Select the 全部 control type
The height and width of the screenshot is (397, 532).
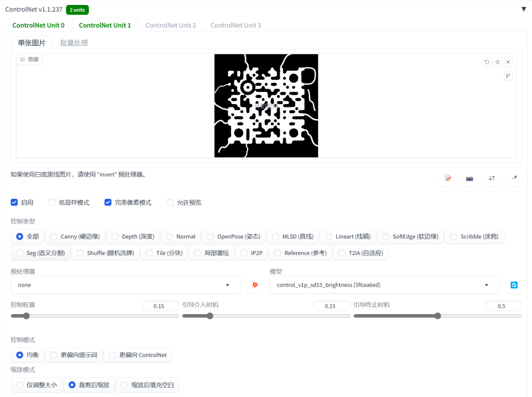28,236
